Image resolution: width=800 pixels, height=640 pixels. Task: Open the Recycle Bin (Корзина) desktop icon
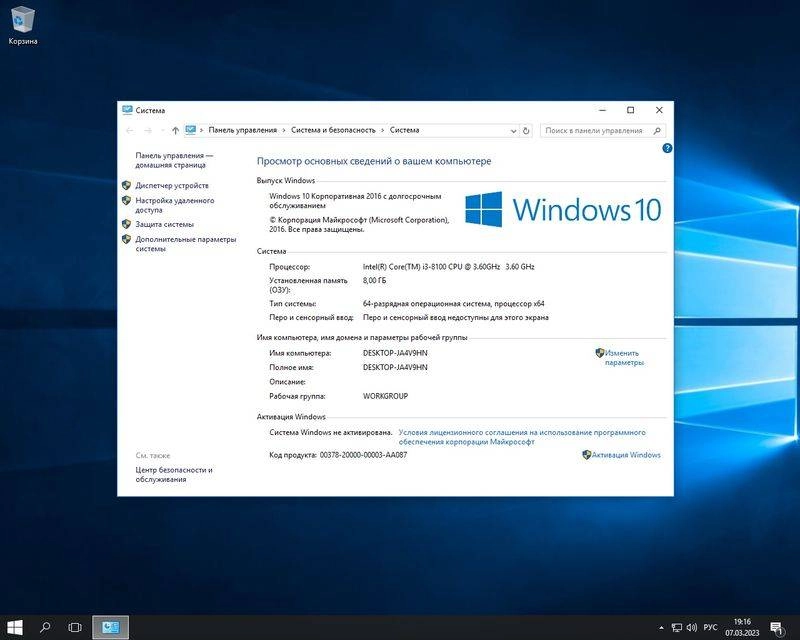22,25
